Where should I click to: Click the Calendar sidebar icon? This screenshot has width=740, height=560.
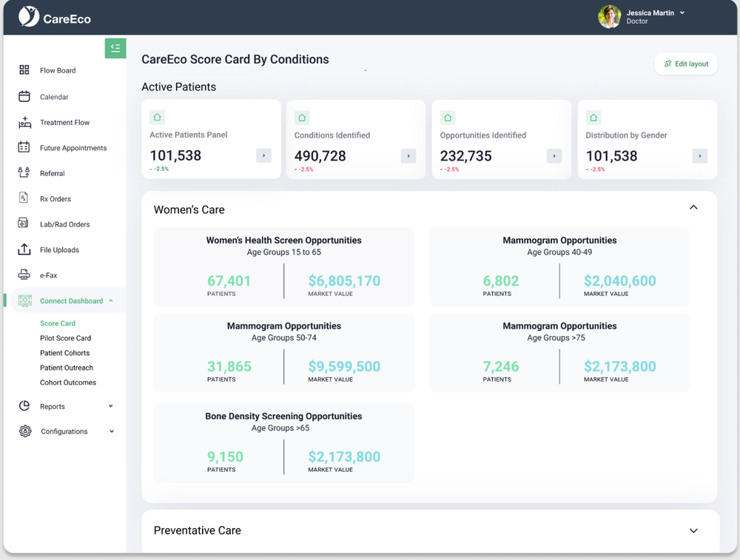[x=24, y=96]
